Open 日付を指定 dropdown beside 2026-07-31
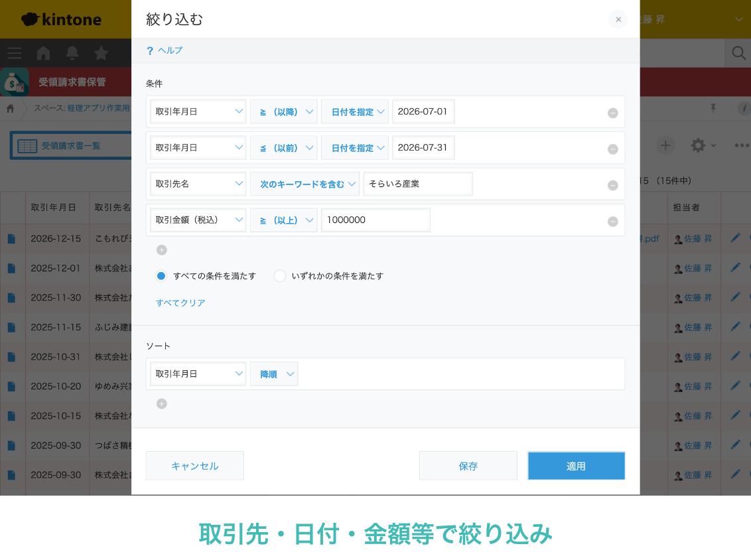The width and height of the screenshot is (751, 560). click(354, 148)
